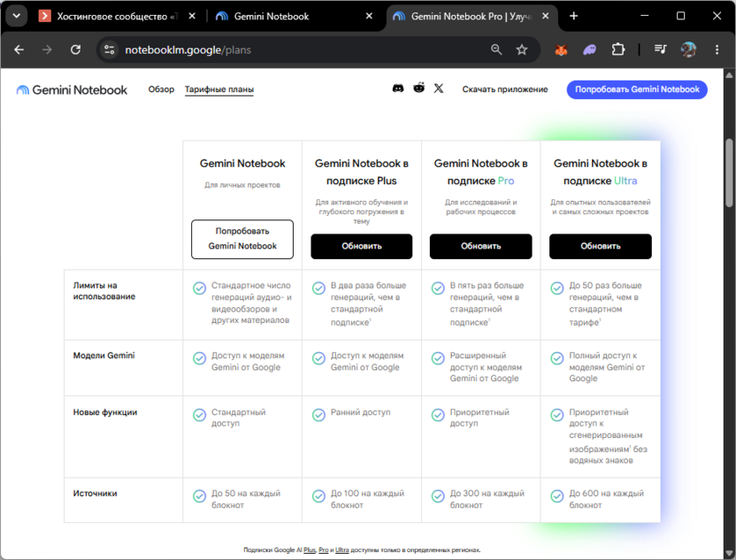This screenshot has height=560, width=736.
Task: Open the Pro link in the footnote
Action: [x=324, y=549]
